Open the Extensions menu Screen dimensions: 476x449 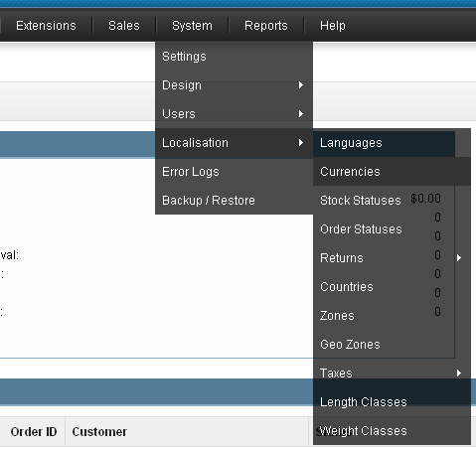pyautogui.click(x=46, y=26)
